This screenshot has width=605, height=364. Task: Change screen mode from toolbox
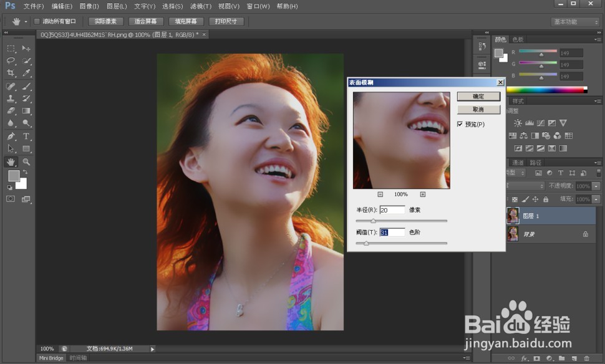26,199
